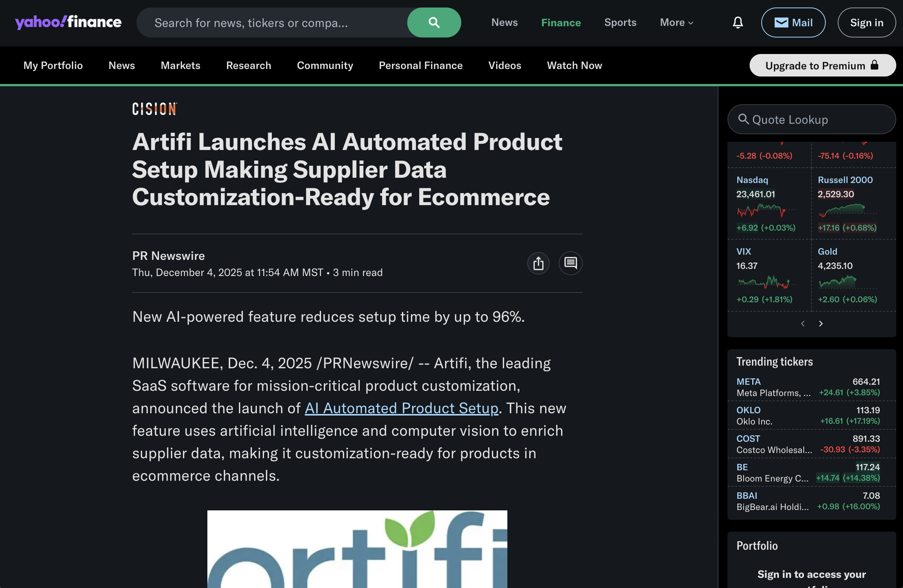Click the Artifi logo image
The height and width of the screenshot is (588, 903).
pos(357,549)
